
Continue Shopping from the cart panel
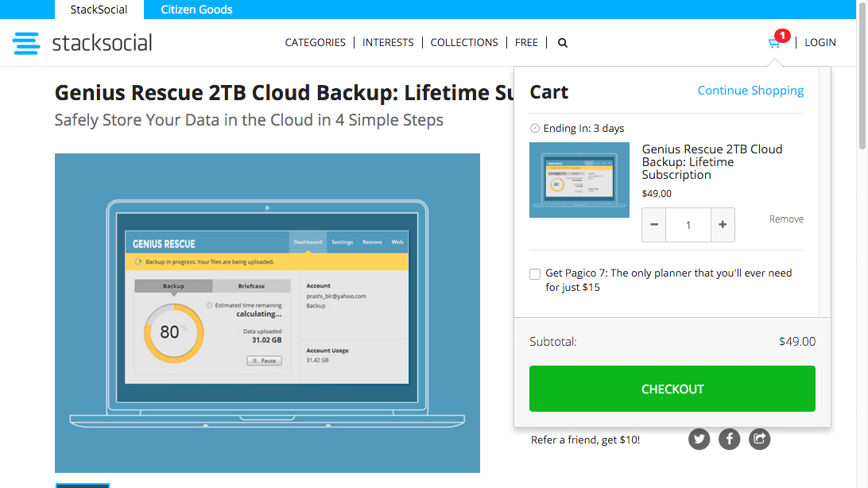pyautogui.click(x=750, y=91)
